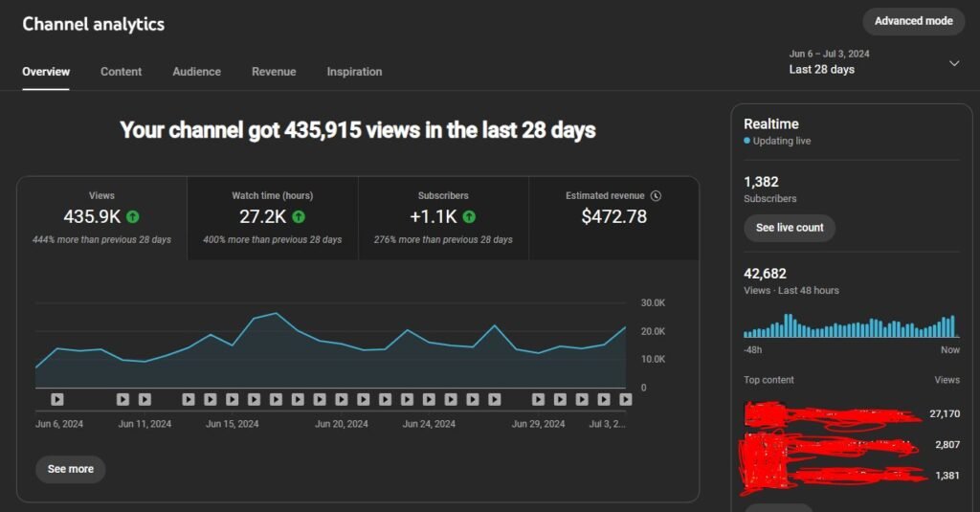
Task: Click the green up-arrow next to 27.2K watch time
Action: (299, 217)
